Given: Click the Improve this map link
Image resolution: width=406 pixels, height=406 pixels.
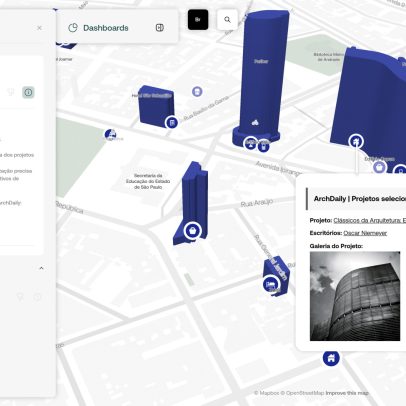Looking at the screenshot, I should (347, 393).
